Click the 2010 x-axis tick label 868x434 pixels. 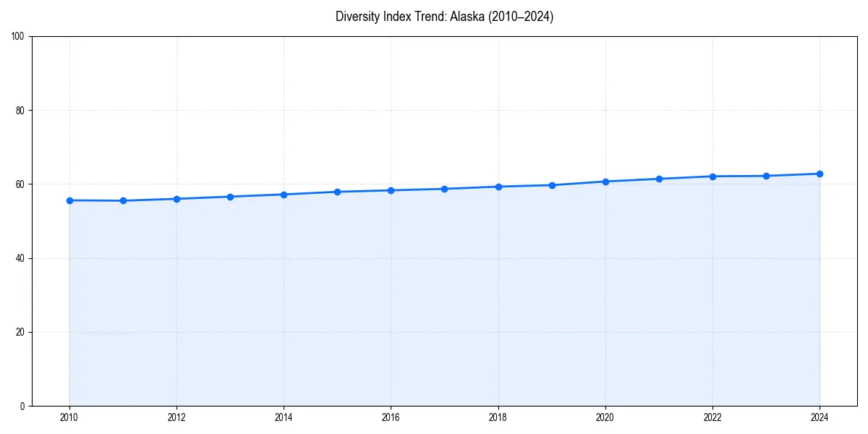click(69, 417)
